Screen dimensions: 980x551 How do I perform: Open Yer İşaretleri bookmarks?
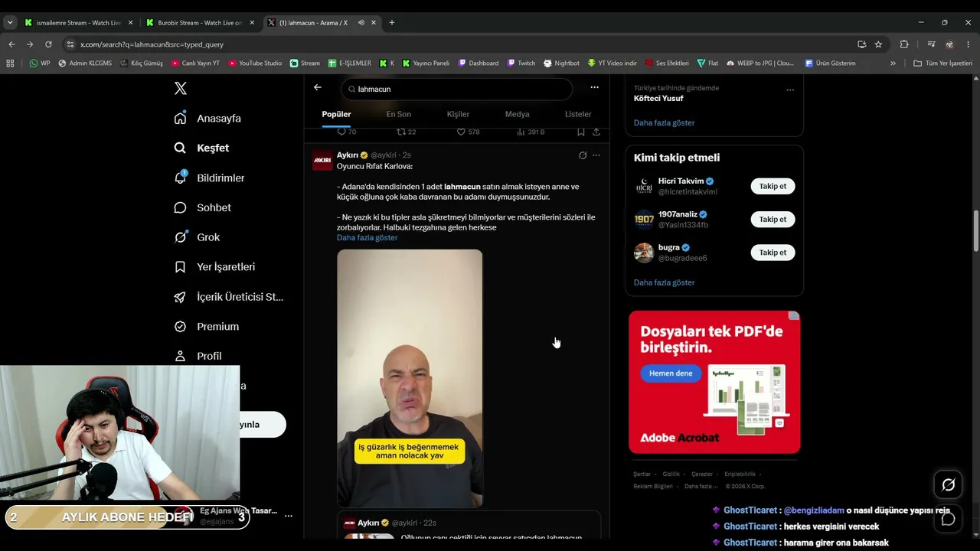(x=214, y=267)
